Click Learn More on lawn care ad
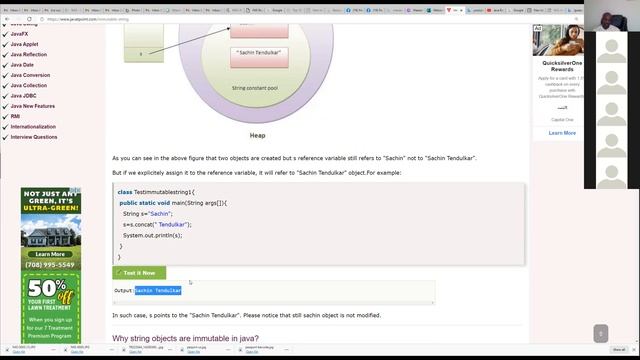The image size is (640, 360). [x=50, y=254]
